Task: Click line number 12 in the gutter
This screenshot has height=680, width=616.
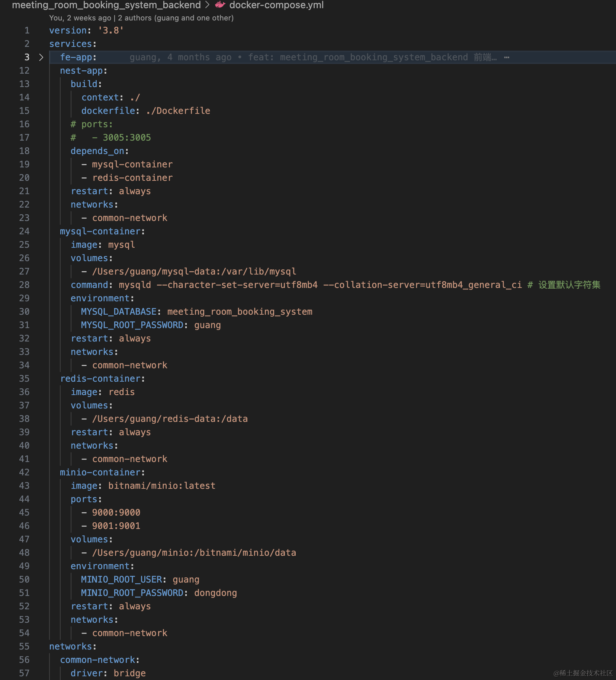Action: 24,71
